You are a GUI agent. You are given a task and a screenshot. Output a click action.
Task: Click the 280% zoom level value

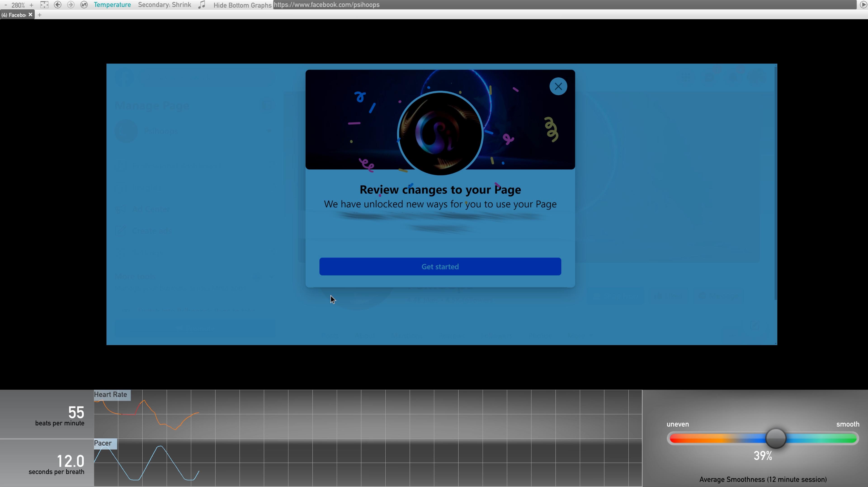click(18, 5)
